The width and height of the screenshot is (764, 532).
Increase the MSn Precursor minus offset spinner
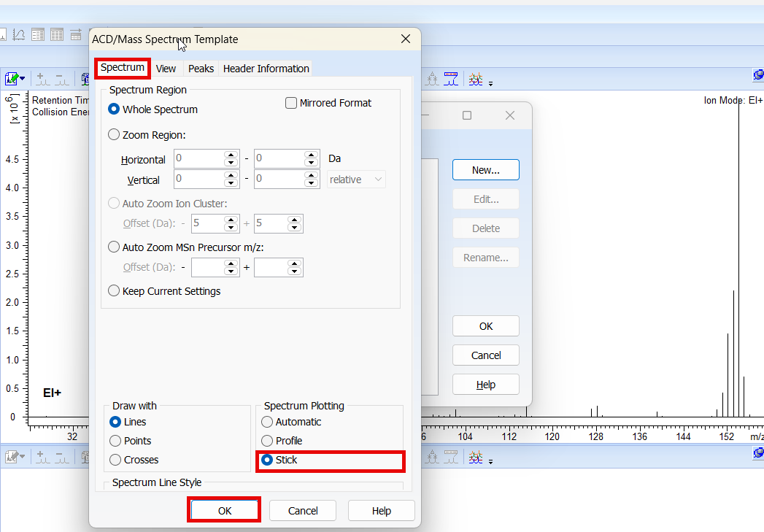[x=231, y=263]
